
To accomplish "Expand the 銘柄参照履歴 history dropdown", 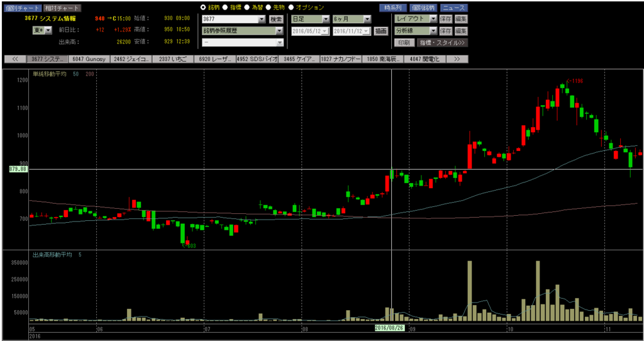I will pyautogui.click(x=243, y=31).
